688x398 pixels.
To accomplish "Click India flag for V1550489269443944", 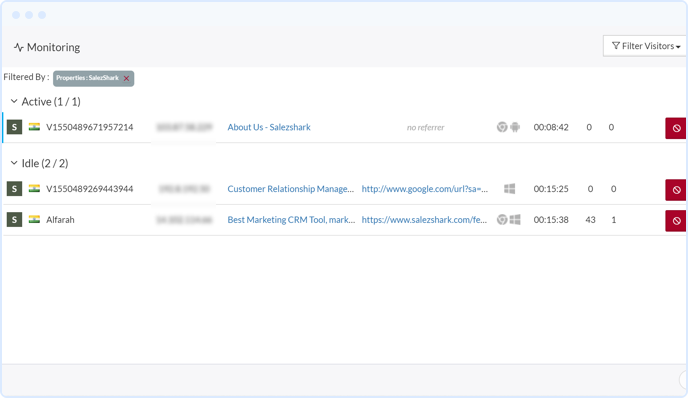I will pyautogui.click(x=34, y=188).
